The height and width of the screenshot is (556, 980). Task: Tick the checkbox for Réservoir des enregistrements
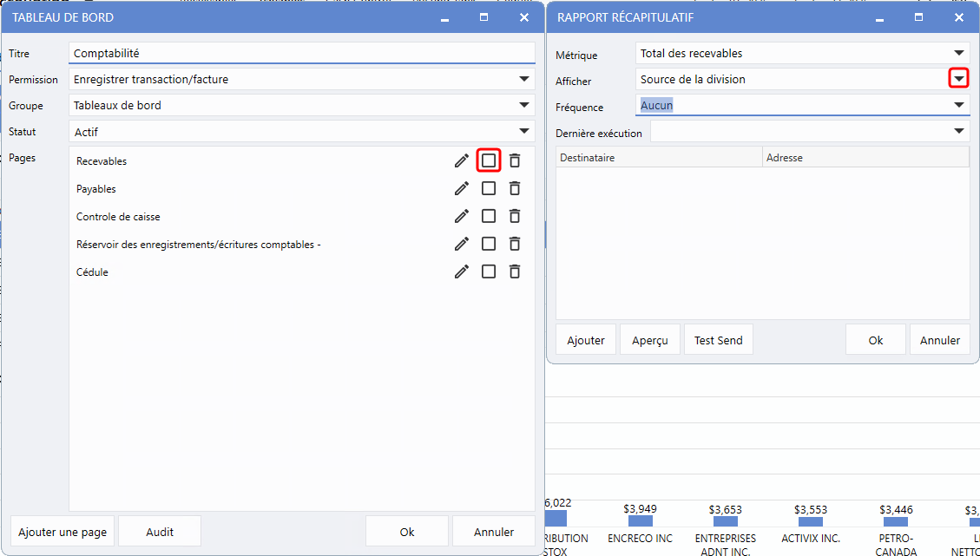[489, 244]
